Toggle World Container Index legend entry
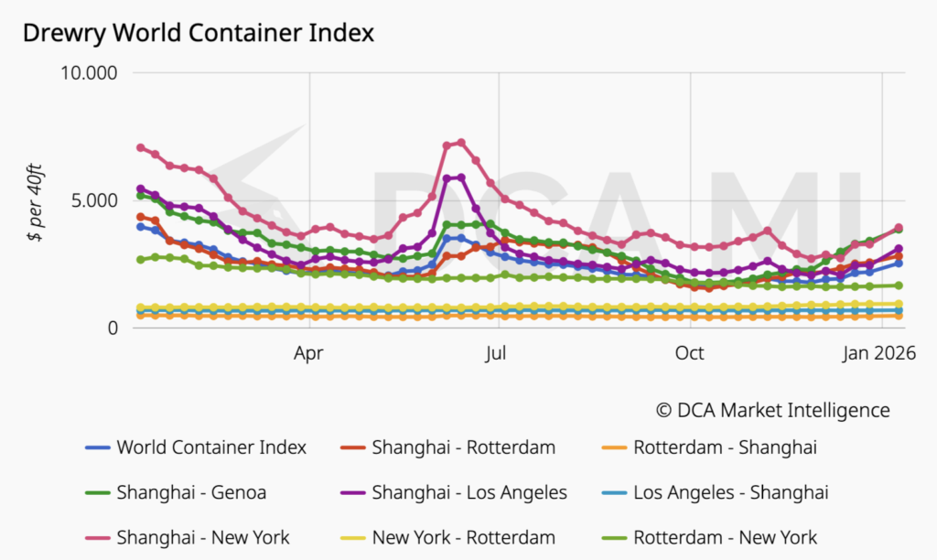 [x=210, y=447]
